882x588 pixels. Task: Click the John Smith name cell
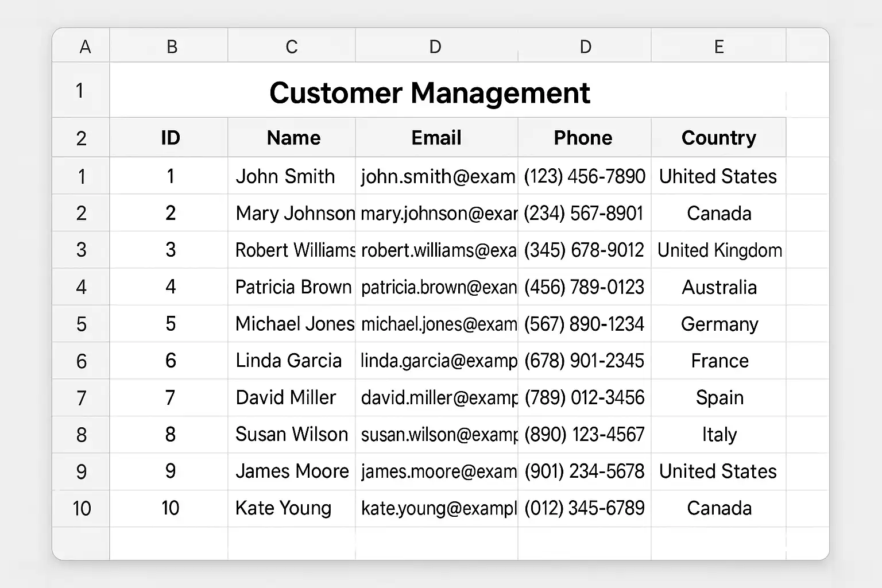pyautogui.click(x=285, y=176)
